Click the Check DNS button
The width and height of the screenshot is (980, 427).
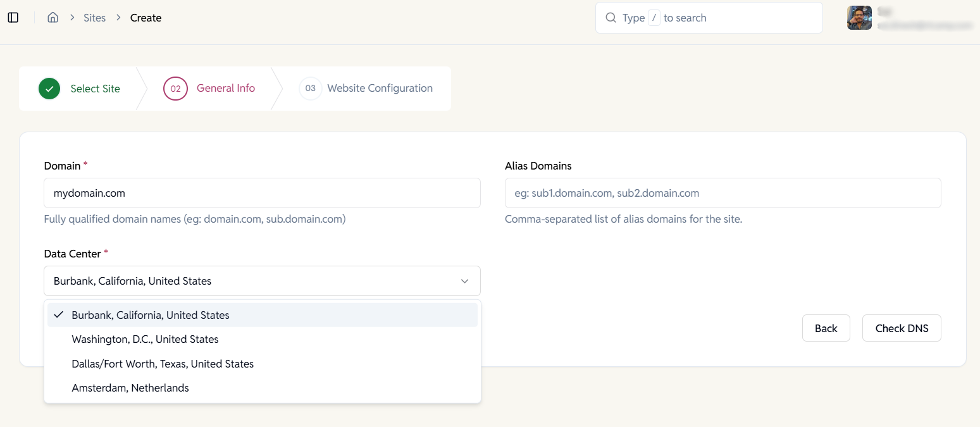902,328
